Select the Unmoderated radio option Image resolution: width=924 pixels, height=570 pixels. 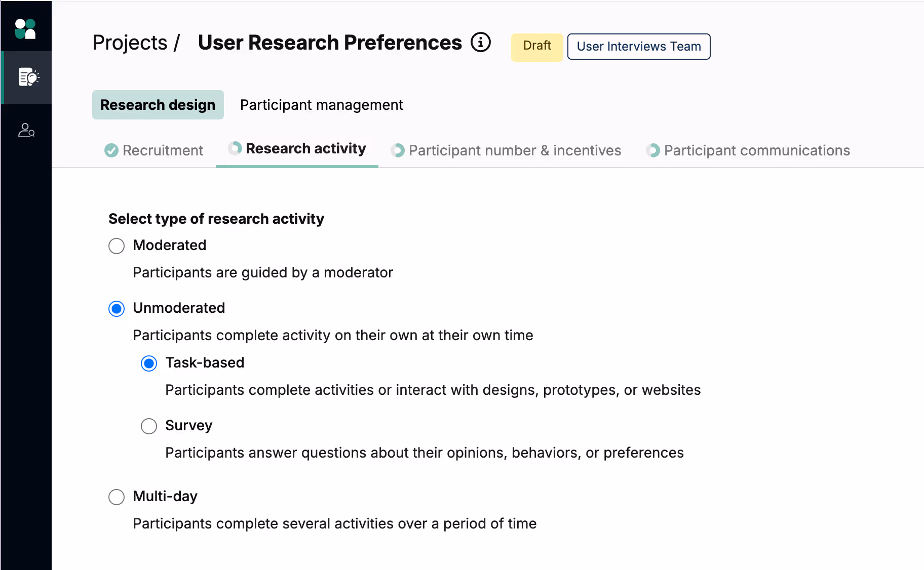(x=117, y=309)
